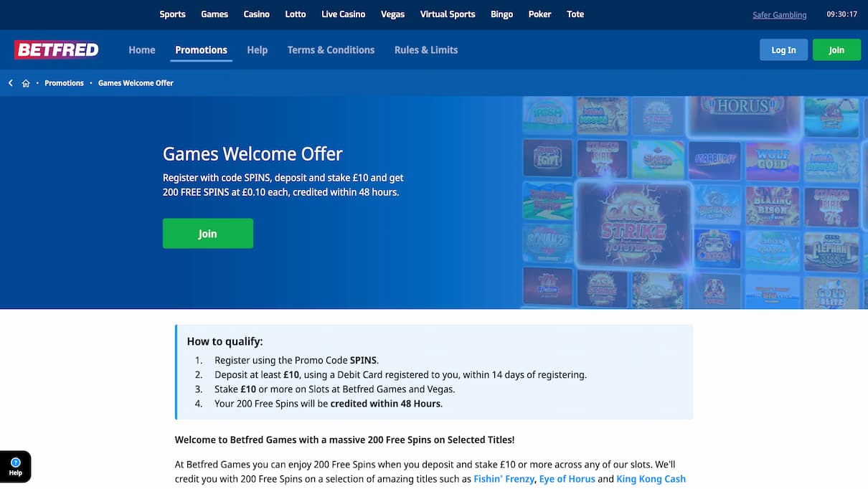
Task: Click the Cash Strike Hotstepper game tile
Action: pyautogui.click(x=634, y=227)
